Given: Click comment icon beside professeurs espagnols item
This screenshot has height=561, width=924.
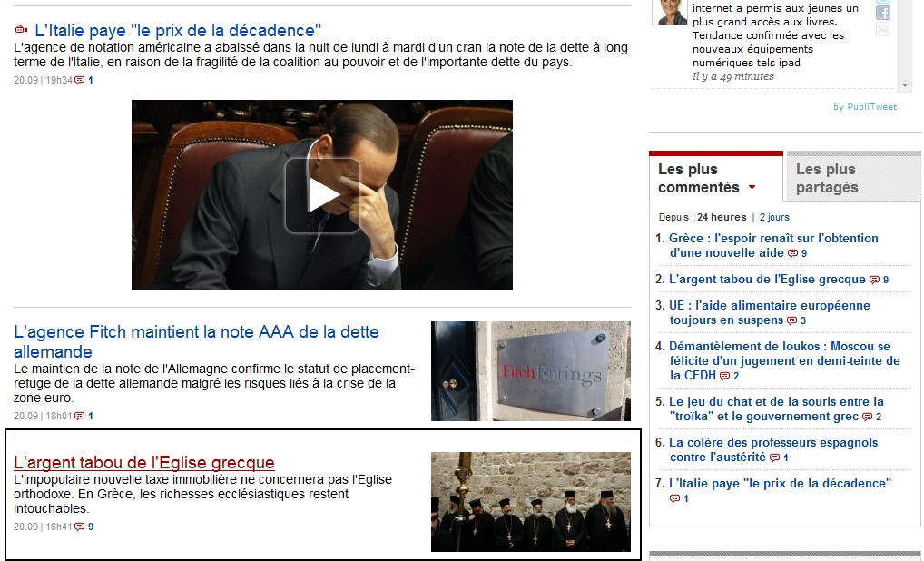Looking at the screenshot, I should point(774,458).
